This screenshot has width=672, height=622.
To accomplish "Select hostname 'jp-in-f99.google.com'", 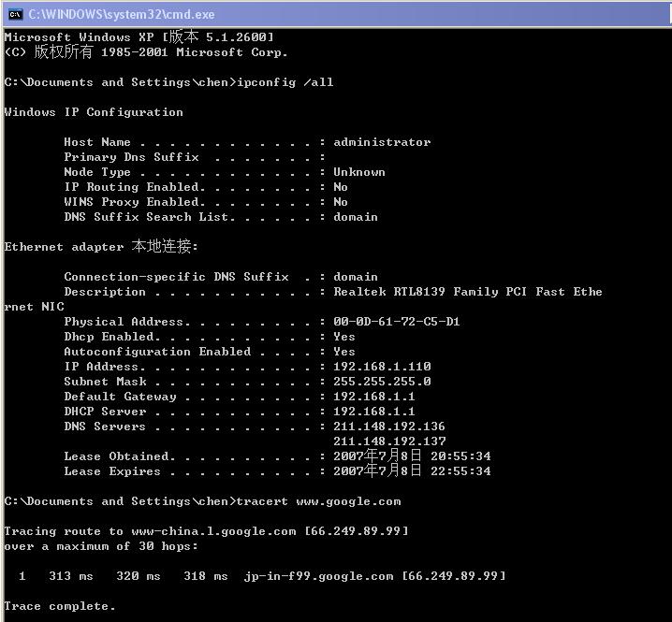I will tap(318, 576).
